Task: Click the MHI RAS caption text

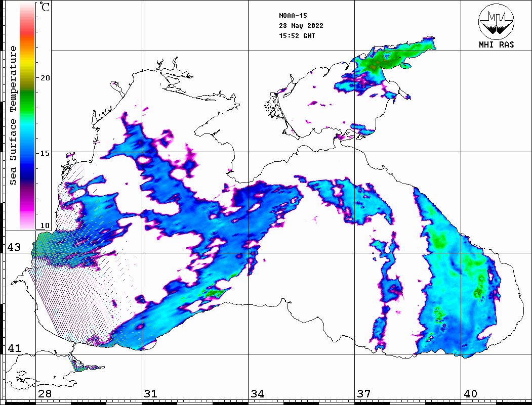Action: [x=496, y=44]
